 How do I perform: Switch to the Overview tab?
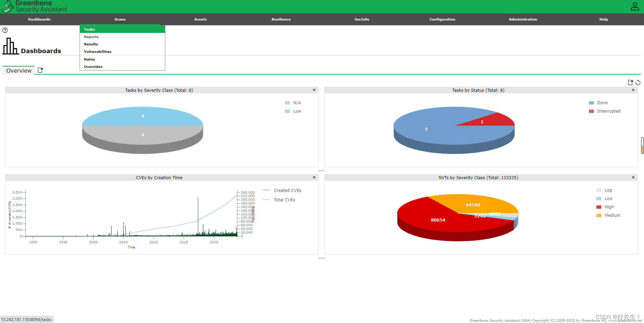coord(19,71)
